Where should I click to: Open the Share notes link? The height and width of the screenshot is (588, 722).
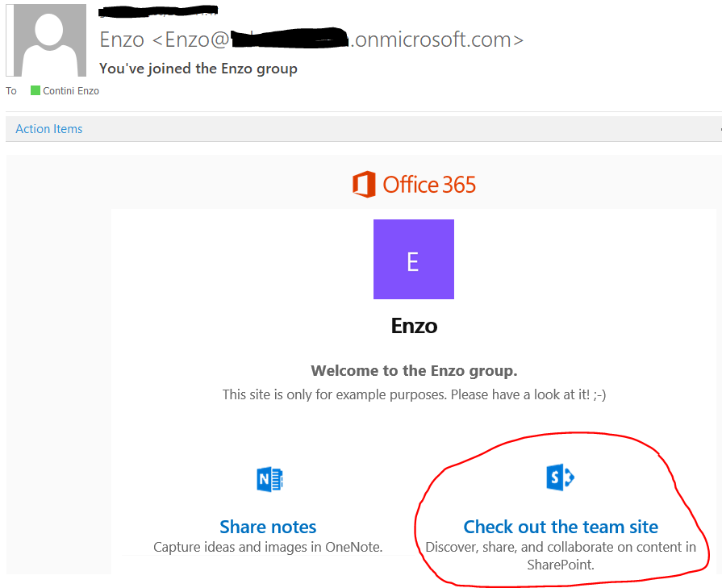(268, 527)
